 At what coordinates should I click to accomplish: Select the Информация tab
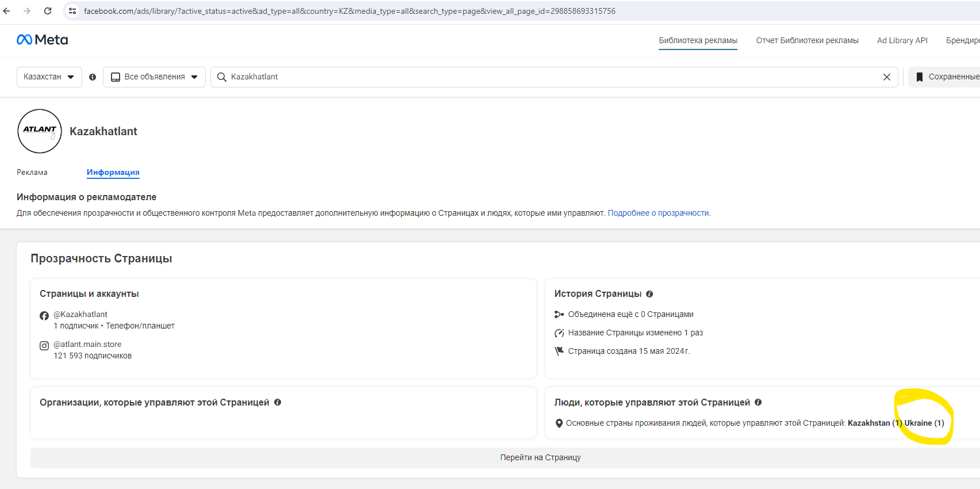113,173
